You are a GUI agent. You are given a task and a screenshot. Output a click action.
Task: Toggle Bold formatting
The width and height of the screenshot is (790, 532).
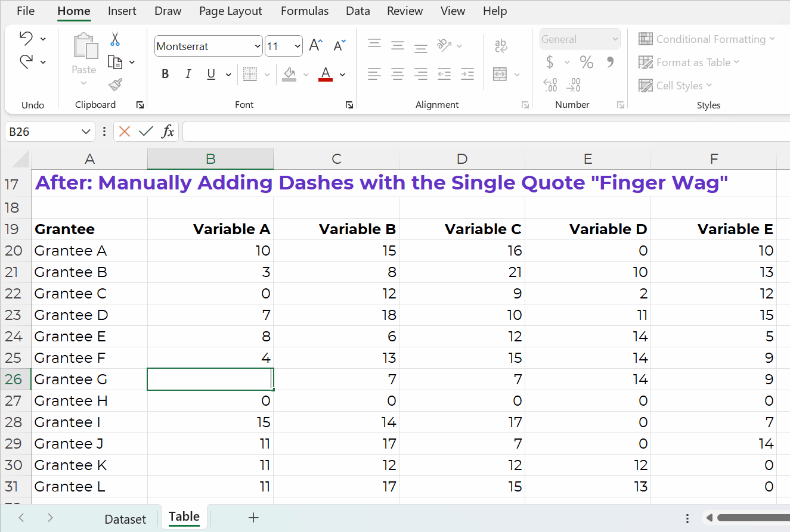coord(165,74)
